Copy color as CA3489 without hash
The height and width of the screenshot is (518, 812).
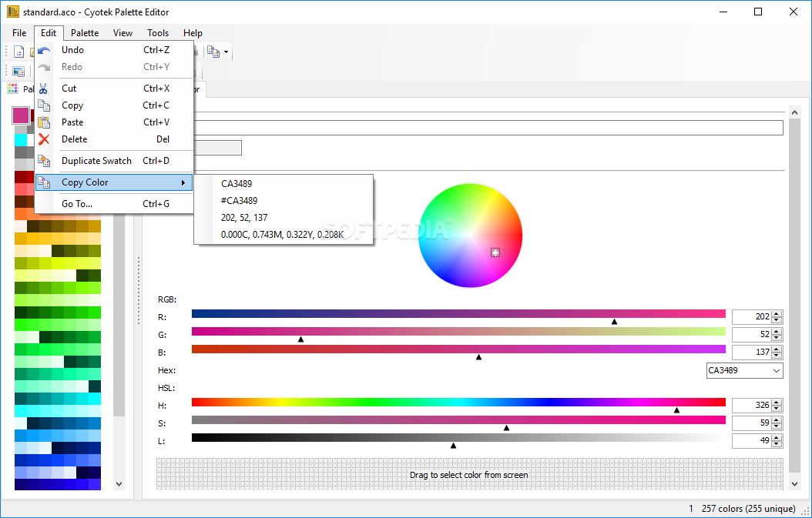284,184
